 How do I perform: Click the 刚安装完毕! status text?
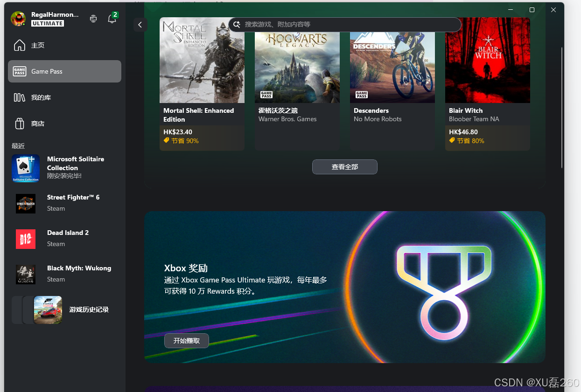[x=64, y=176]
